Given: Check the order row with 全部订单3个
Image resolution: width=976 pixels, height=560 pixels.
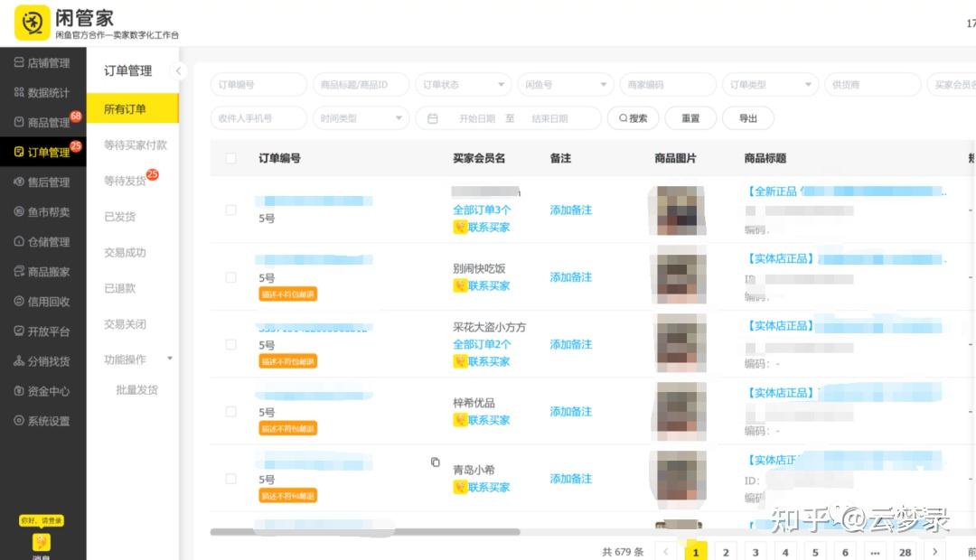Looking at the screenshot, I should coord(231,210).
